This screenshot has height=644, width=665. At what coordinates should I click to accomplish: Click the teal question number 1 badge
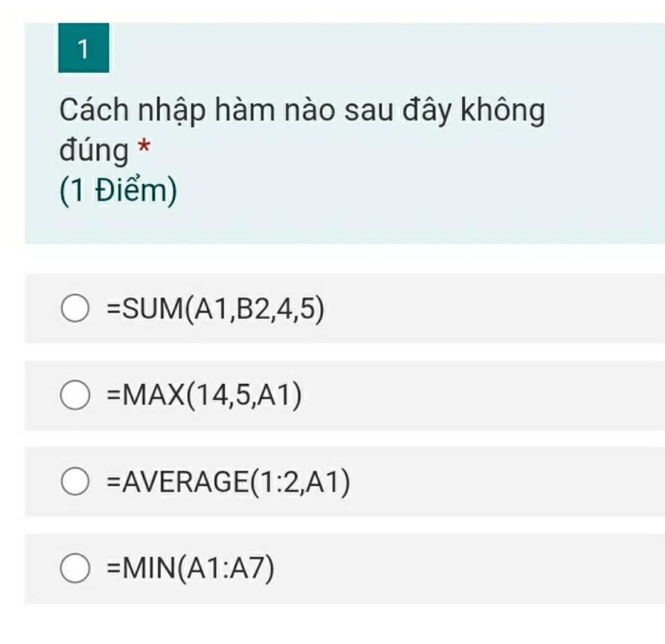click(83, 49)
